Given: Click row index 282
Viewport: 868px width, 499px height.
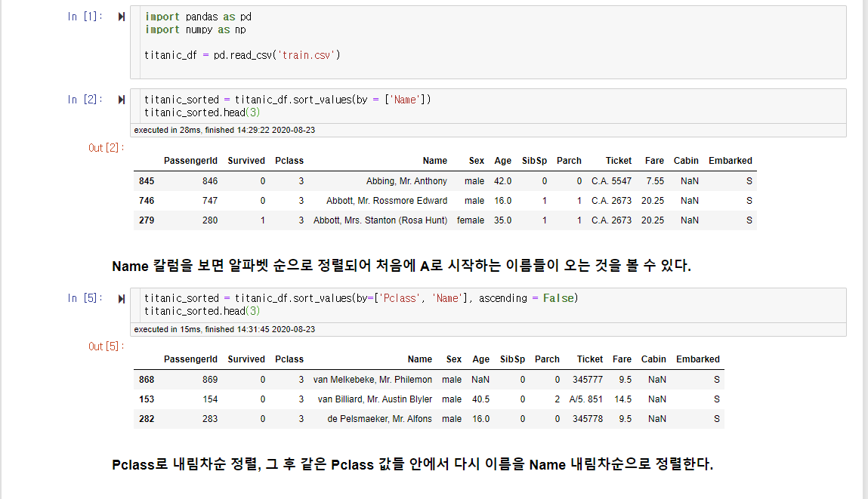Looking at the screenshot, I should (147, 419).
